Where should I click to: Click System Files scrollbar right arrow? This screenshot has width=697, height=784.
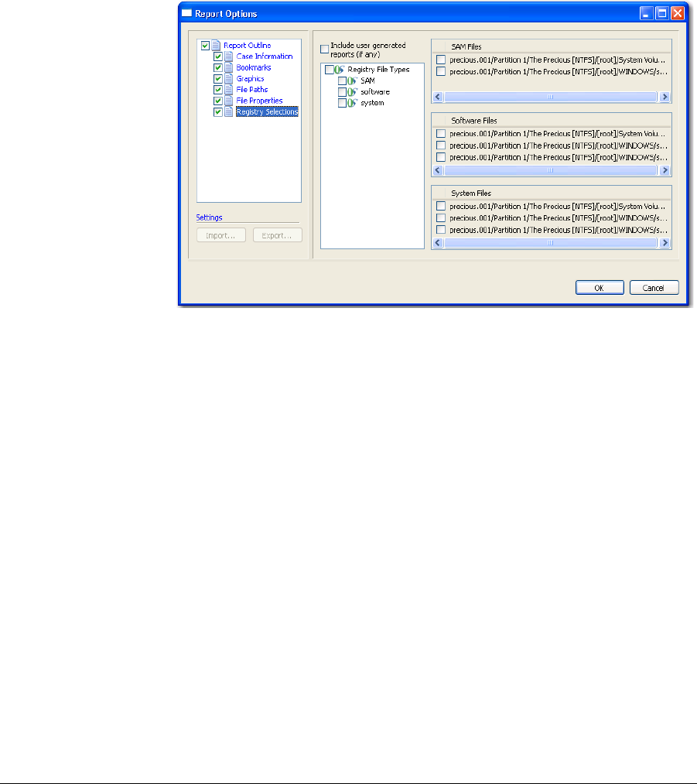(x=665, y=243)
